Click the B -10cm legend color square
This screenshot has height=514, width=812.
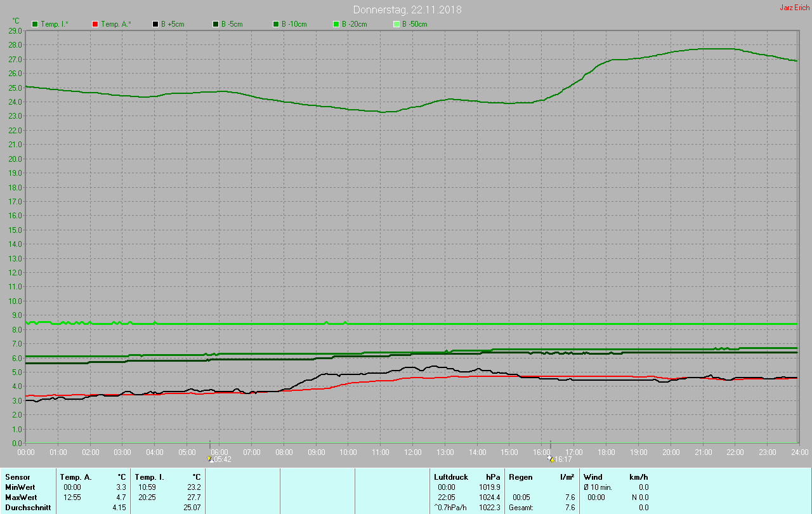click(x=276, y=24)
